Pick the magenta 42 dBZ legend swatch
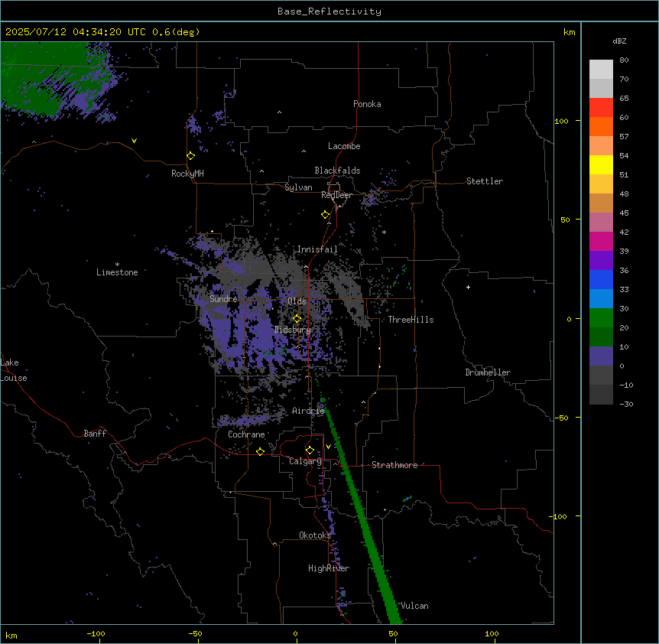659x644 pixels. tap(601, 241)
